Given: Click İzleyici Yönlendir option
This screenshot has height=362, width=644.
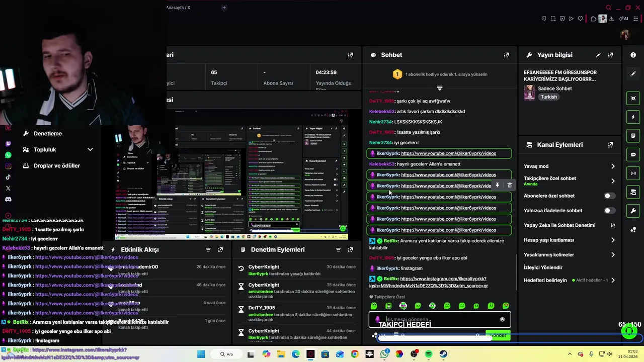Looking at the screenshot, I should (543, 267).
